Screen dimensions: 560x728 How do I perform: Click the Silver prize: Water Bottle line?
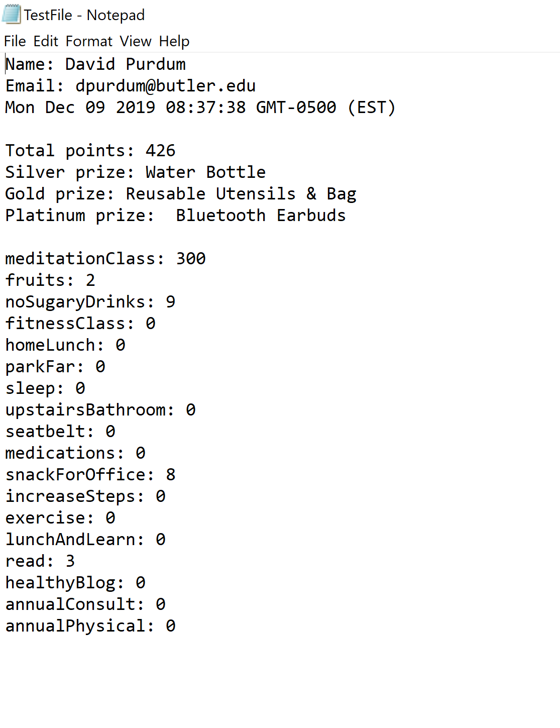[x=135, y=172]
